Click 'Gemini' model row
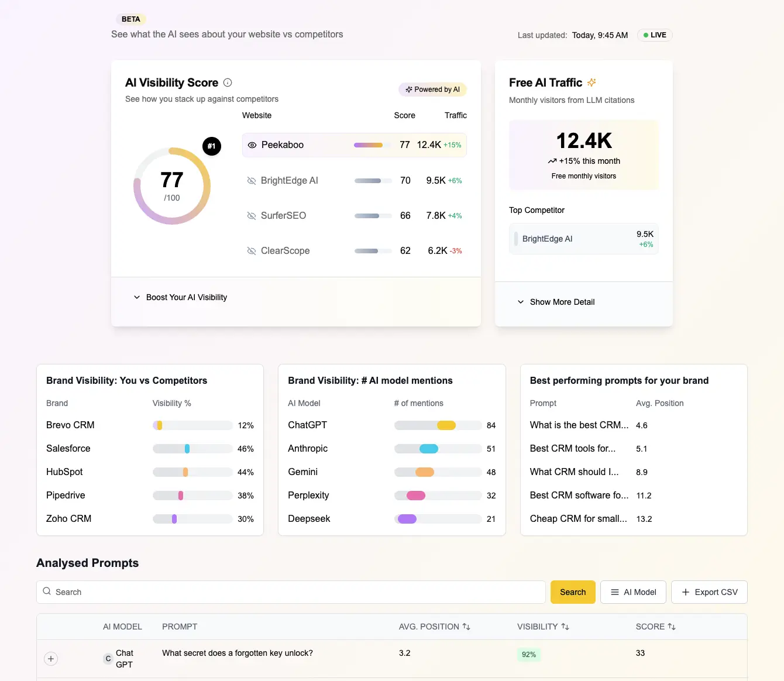Image resolution: width=784 pixels, height=681 pixels. [392, 472]
